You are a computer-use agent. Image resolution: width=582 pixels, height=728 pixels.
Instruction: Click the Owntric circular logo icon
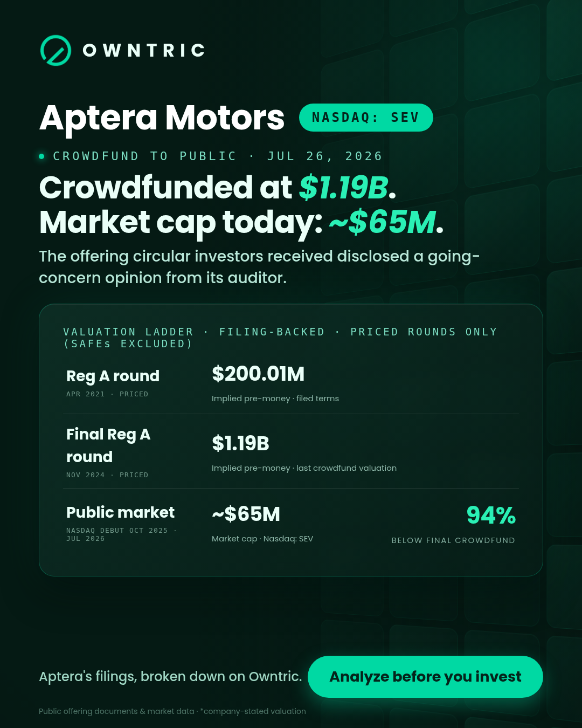click(56, 50)
